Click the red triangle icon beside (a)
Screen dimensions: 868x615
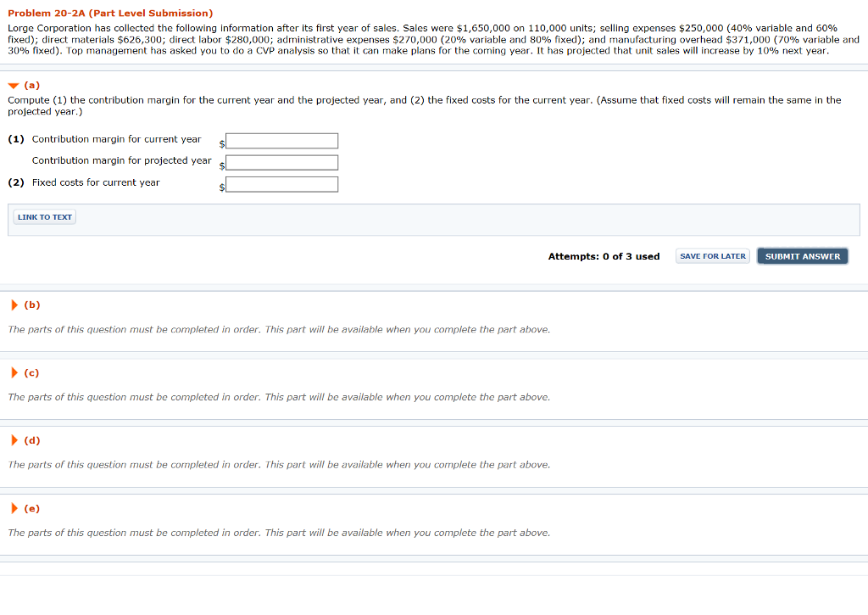pos(12,85)
